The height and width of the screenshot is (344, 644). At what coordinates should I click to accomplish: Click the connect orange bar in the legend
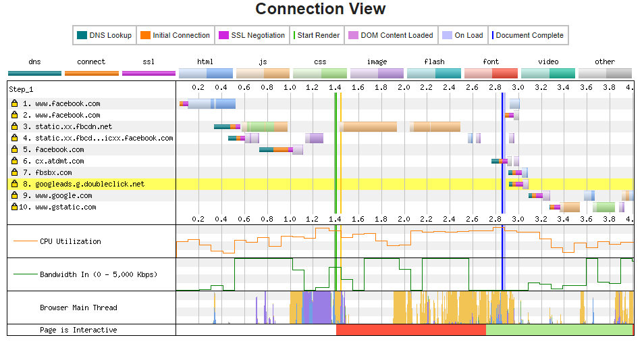tap(92, 74)
